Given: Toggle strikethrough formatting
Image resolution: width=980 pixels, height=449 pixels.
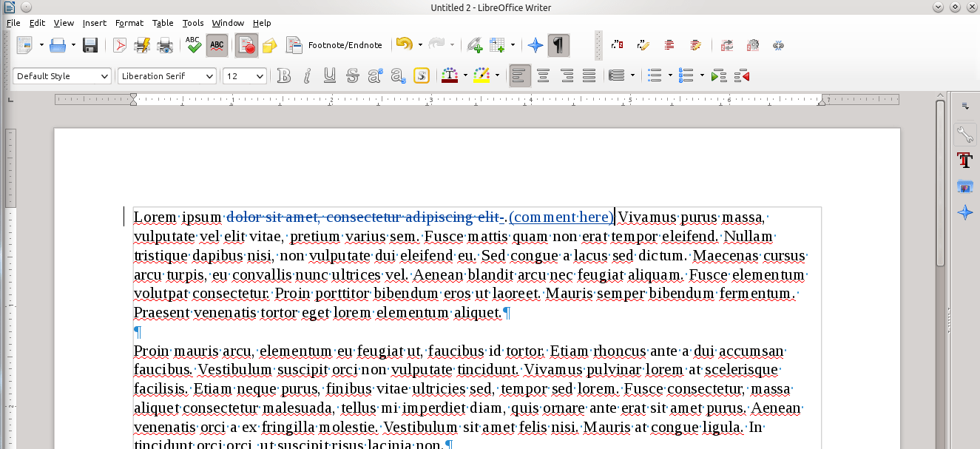Looking at the screenshot, I should point(352,75).
